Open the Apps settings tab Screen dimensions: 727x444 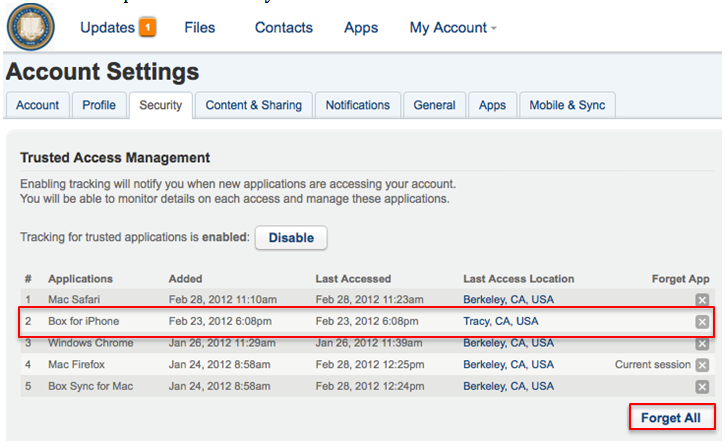[x=492, y=105]
